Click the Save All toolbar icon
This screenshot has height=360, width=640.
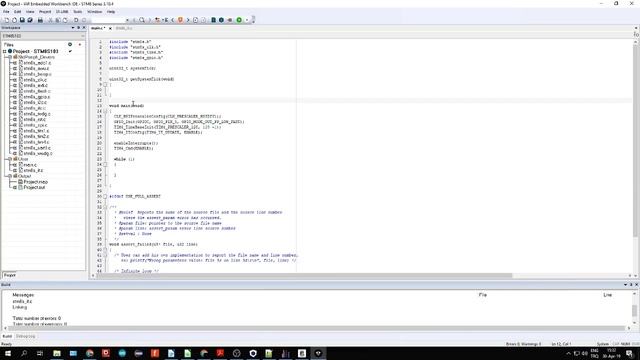click(30, 20)
